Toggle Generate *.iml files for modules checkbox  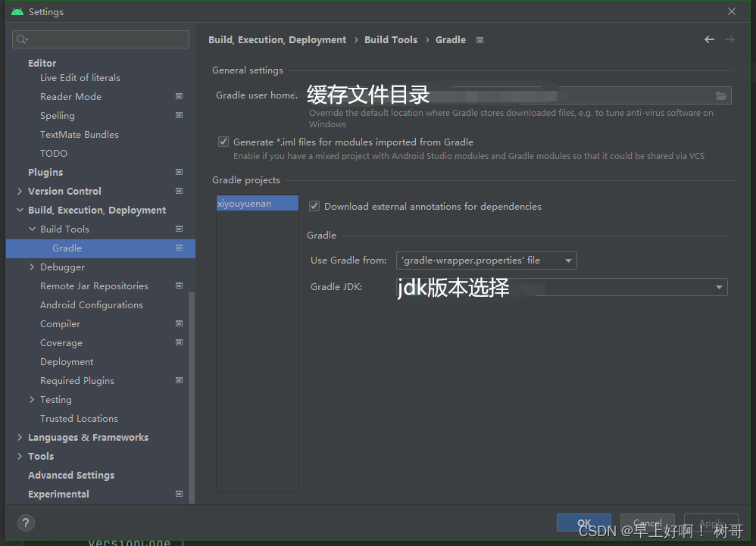click(223, 142)
